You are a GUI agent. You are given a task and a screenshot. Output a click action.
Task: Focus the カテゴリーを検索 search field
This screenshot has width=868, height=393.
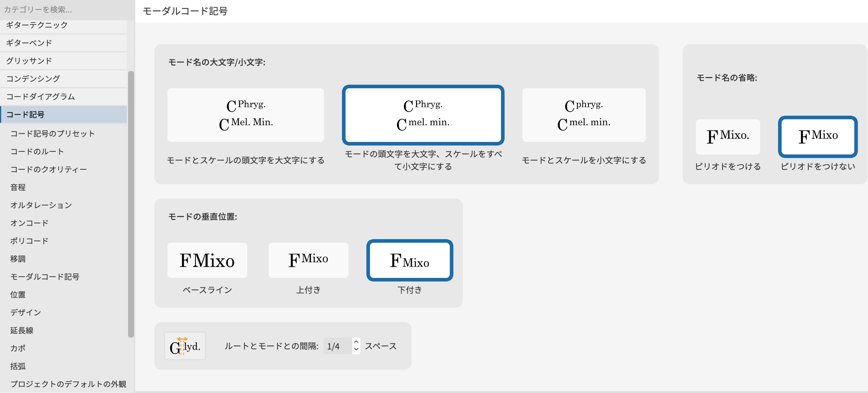[64, 10]
